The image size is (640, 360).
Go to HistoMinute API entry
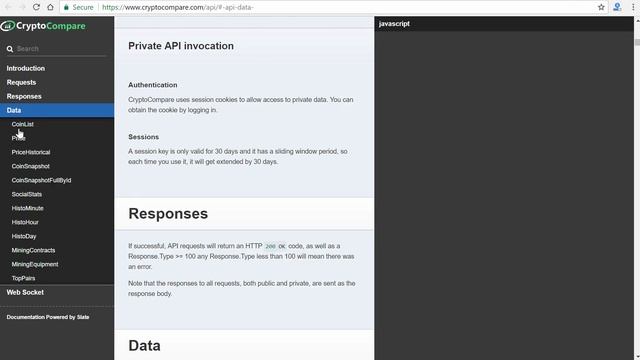27,208
